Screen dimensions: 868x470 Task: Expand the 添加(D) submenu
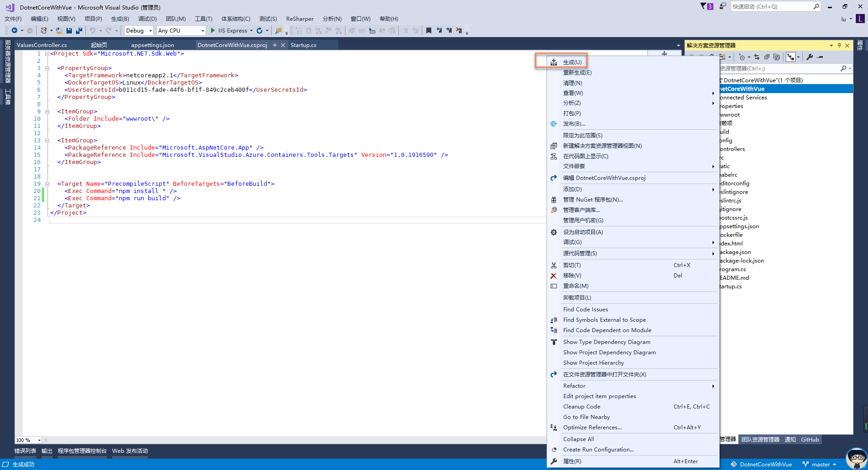coord(633,189)
